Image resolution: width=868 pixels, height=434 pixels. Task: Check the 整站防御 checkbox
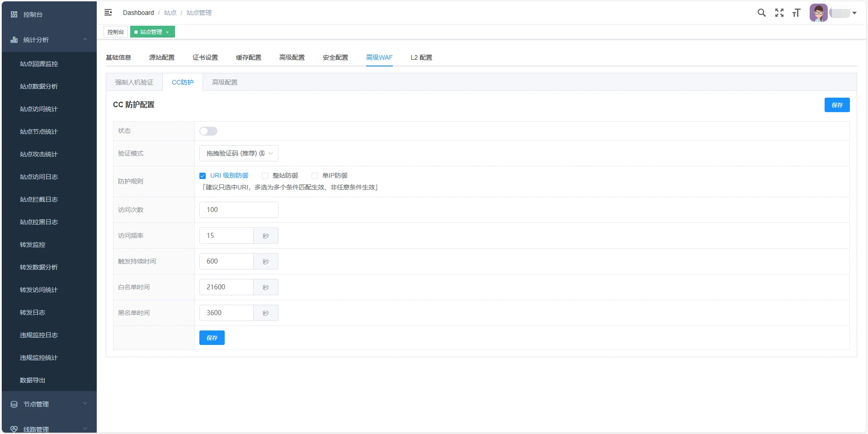click(265, 176)
